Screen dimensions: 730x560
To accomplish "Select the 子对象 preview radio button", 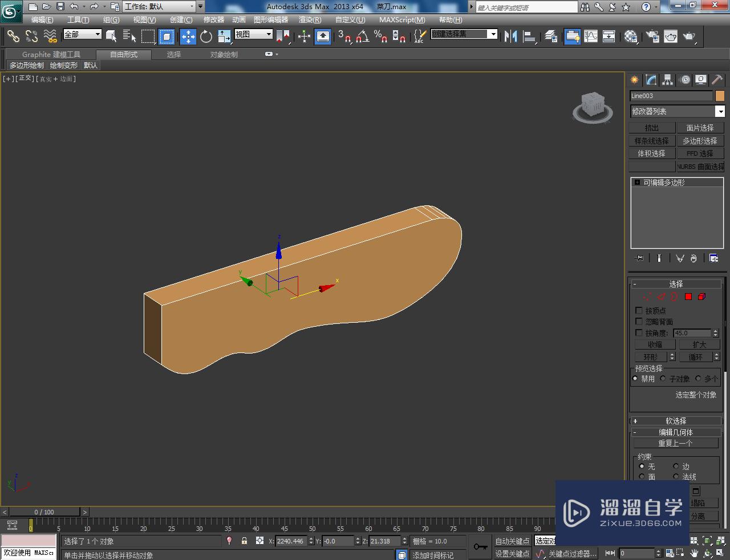I will (x=663, y=379).
